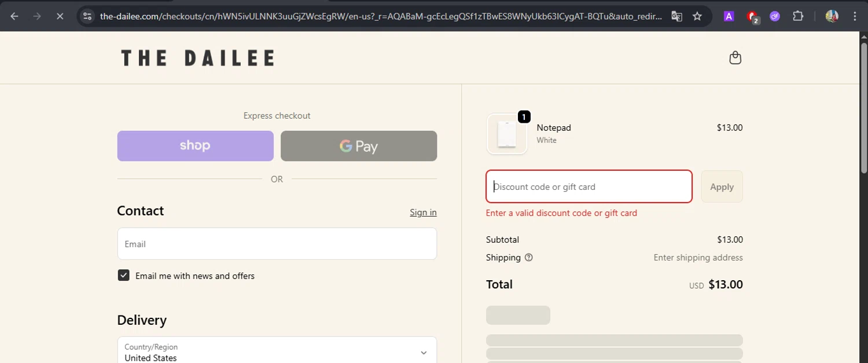Screen dimensions: 868x363
Task: Click the browser back arrow
Action: click(14, 16)
